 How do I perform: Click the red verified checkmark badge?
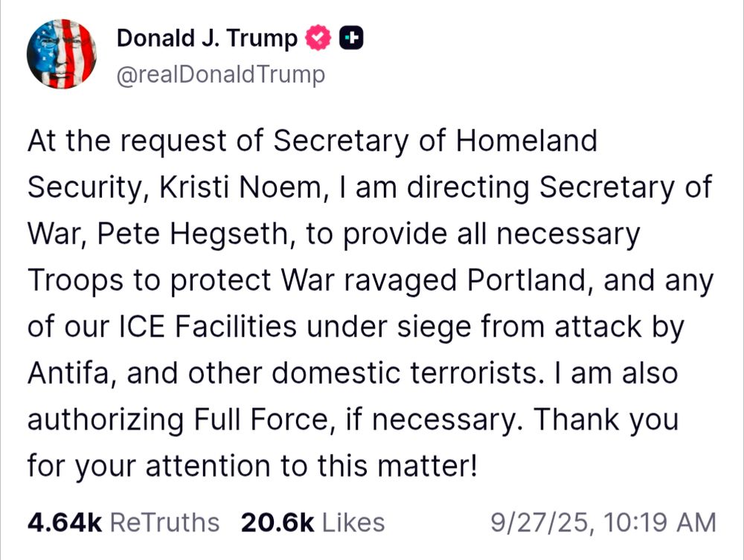click(318, 39)
